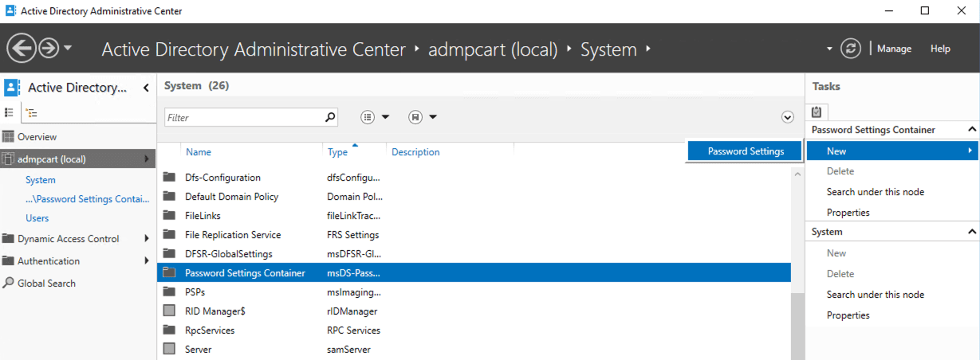Choose Password Settings from the New submenu

[x=744, y=151]
